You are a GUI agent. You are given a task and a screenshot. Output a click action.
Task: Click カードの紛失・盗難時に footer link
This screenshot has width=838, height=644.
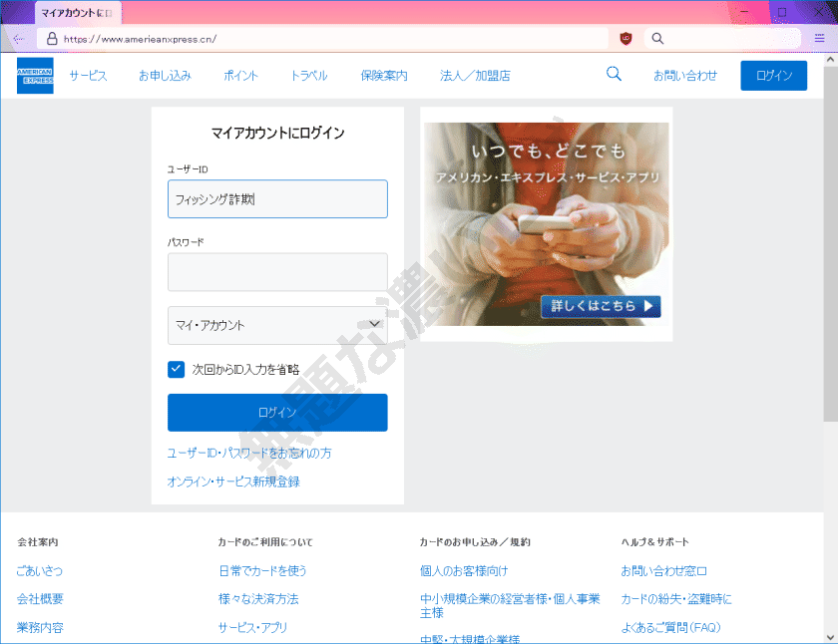click(676, 599)
